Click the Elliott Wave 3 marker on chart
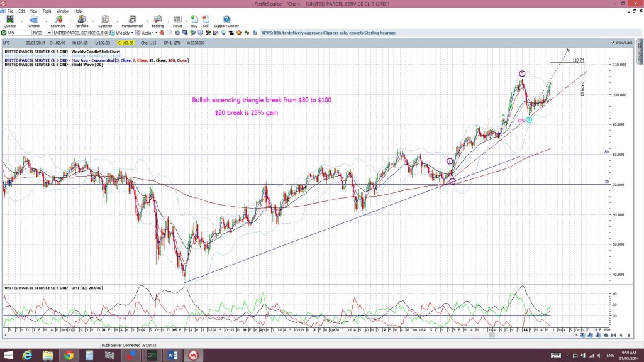This screenshot has height=362, width=644. click(x=522, y=74)
